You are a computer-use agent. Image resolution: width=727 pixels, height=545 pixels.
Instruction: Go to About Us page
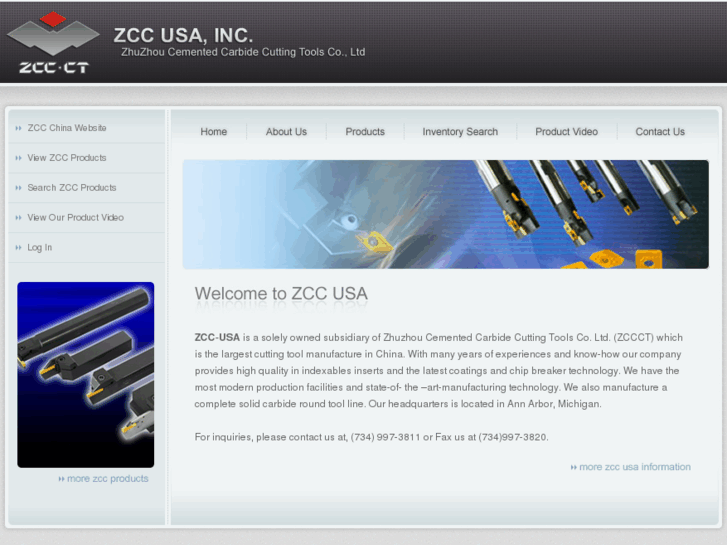(x=286, y=132)
